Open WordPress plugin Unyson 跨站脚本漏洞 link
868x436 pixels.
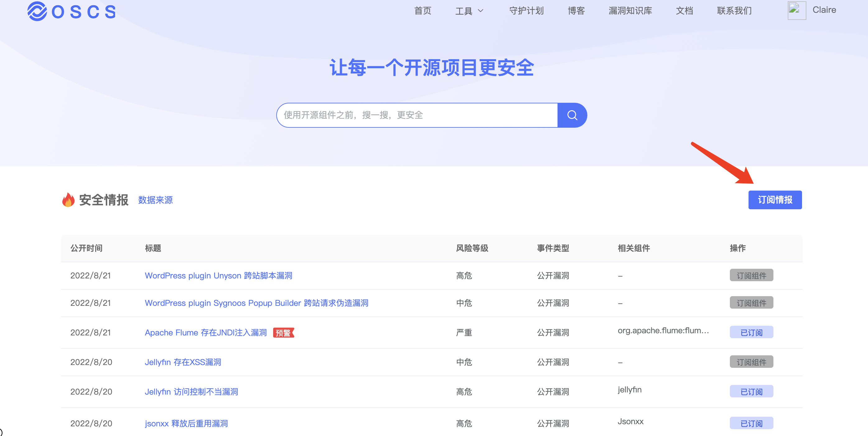(x=218, y=276)
